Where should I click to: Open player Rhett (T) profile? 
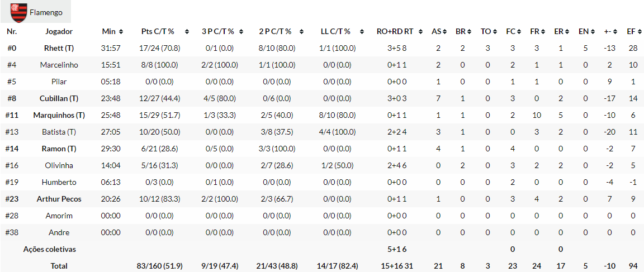59,48
